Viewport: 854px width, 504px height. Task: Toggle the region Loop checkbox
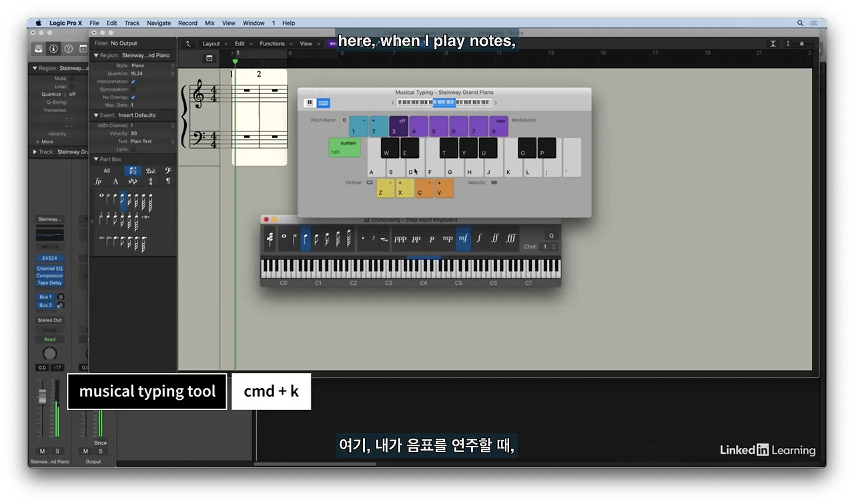coord(72,87)
